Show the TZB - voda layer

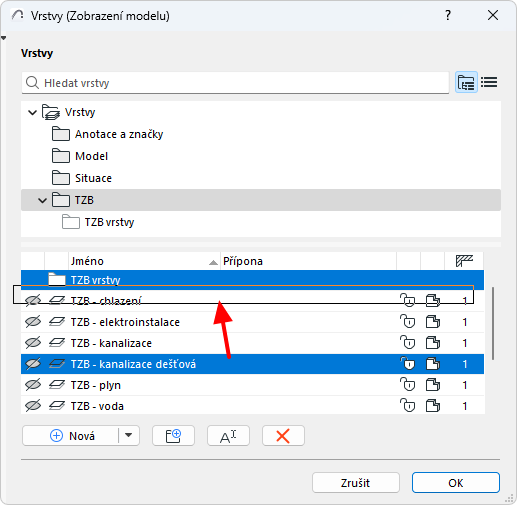click(33, 406)
